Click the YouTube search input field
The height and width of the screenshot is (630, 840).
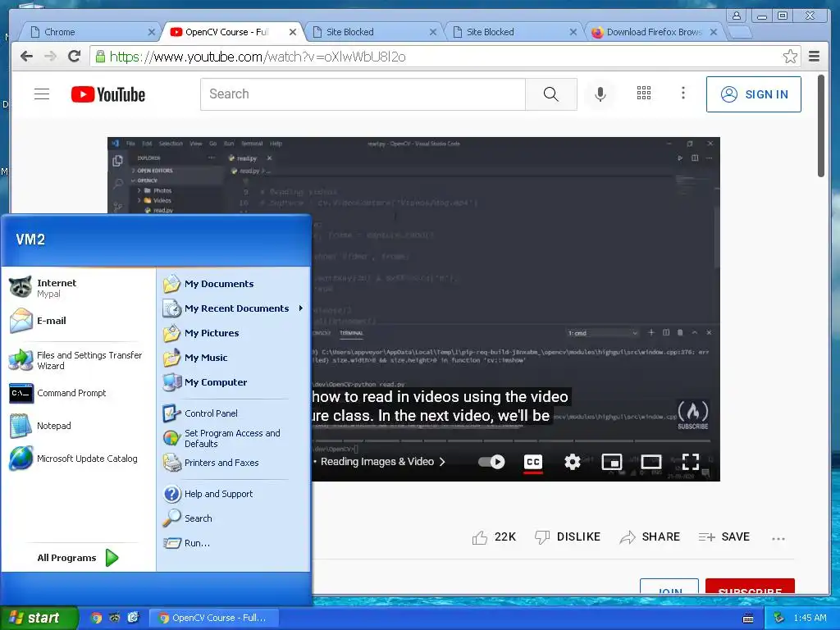(363, 94)
